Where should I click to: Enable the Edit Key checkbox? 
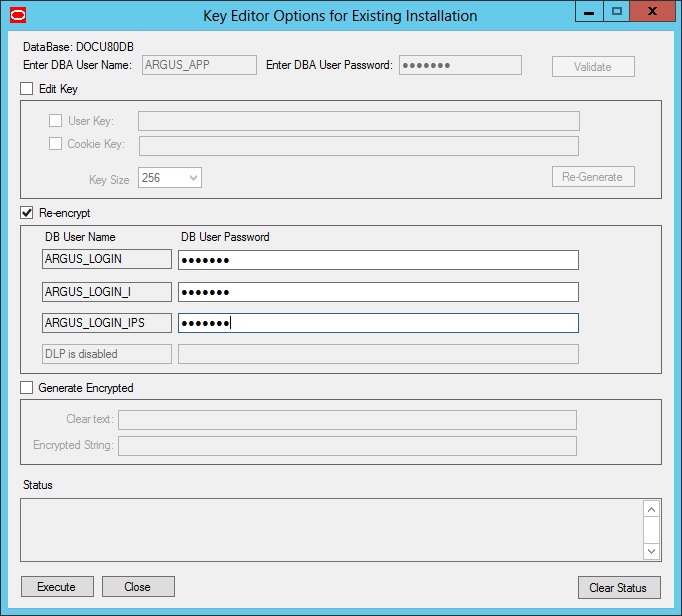click(27, 89)
